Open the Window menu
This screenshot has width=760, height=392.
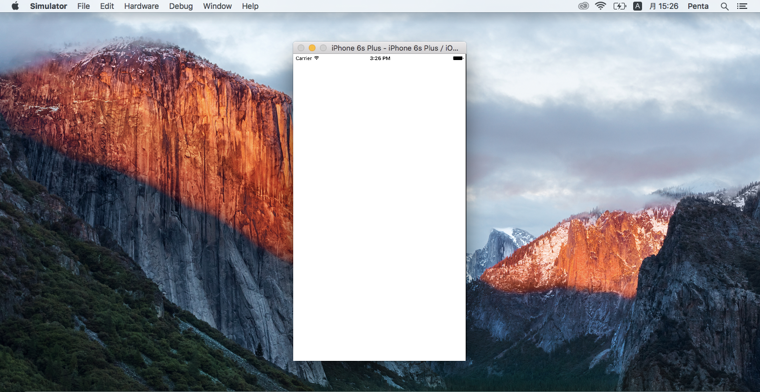[x=217, y=6]
